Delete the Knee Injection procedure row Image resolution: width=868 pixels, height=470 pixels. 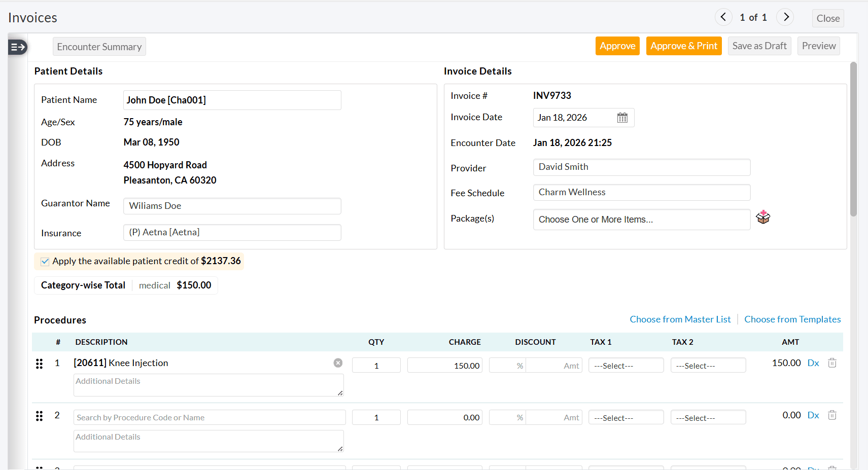[832, 363]
